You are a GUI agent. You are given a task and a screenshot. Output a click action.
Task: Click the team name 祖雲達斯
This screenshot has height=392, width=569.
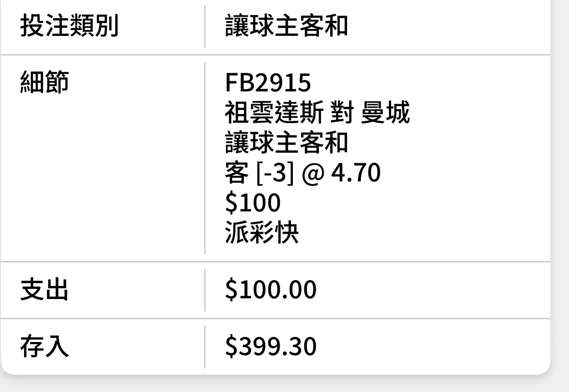(274, 112)
